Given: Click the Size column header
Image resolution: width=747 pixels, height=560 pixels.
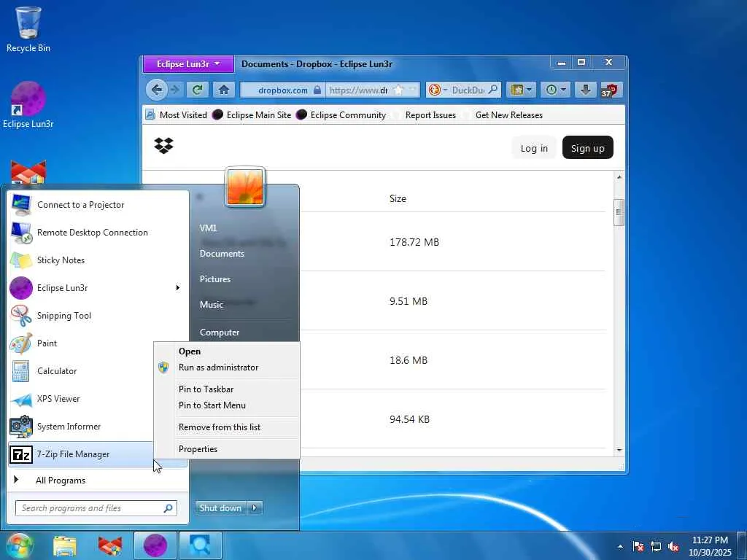Looking at the screenshot, I should click(x=398, y=198).
